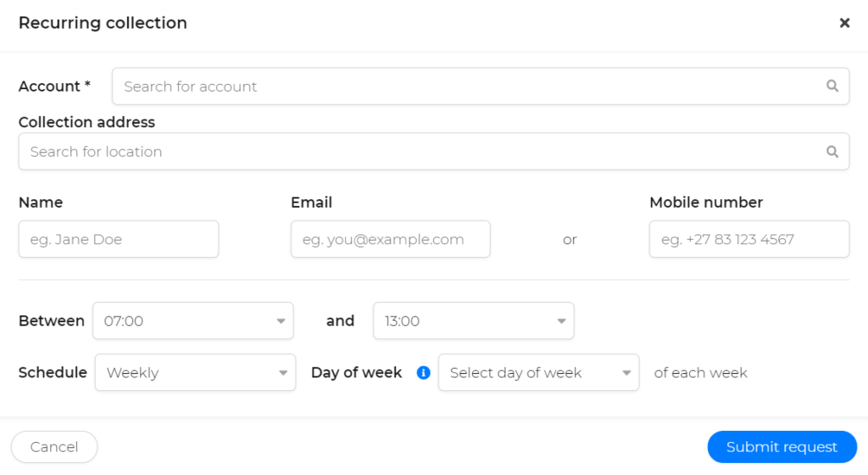Click the Cancel button

tap(54, 447)
